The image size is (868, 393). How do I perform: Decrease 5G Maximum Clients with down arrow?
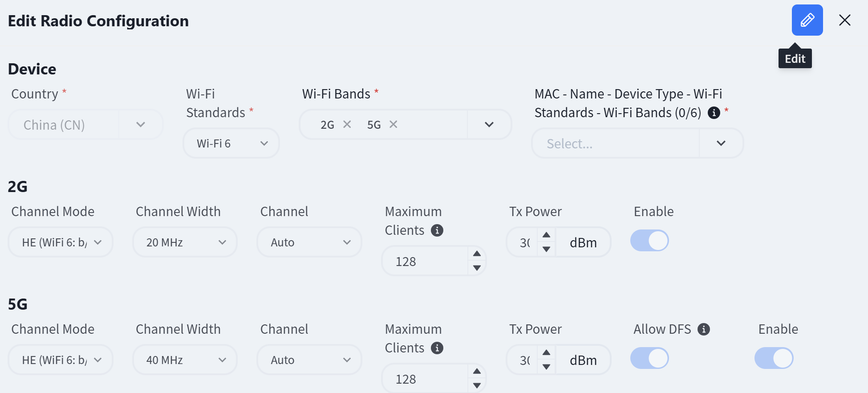coord(477,385)
